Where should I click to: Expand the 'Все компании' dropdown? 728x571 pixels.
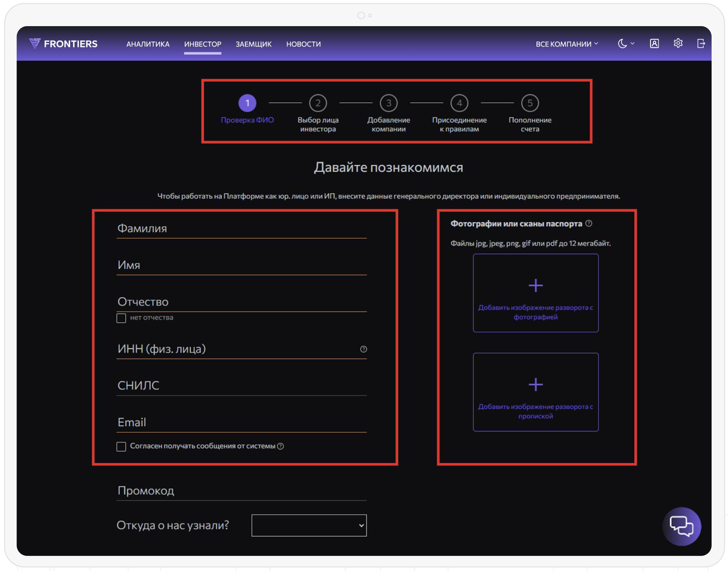pos(567,44)
